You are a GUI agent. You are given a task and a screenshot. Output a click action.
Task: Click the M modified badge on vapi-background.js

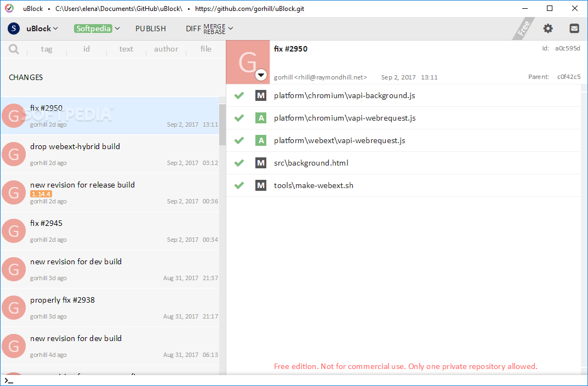pos(260,95)
